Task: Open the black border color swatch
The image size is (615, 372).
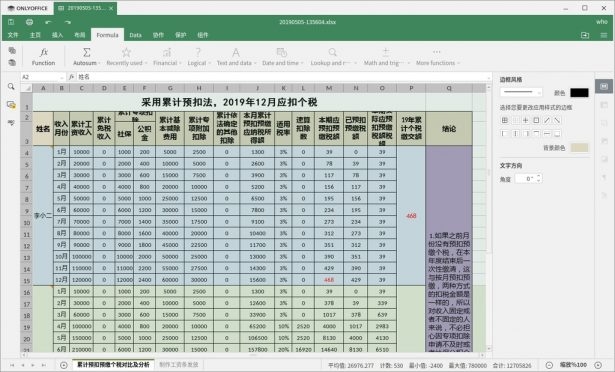Action: pyautogui.click(x=579, y=93)
